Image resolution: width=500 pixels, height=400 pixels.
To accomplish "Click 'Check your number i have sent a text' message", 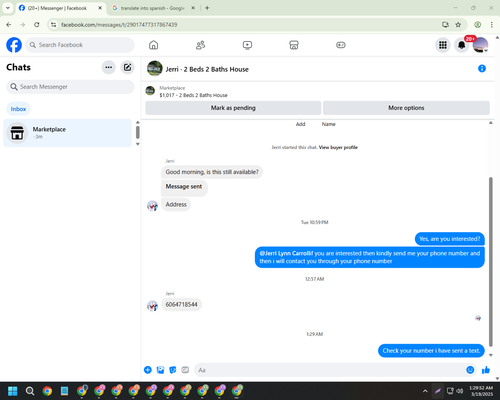I will (x=431, y=351).
